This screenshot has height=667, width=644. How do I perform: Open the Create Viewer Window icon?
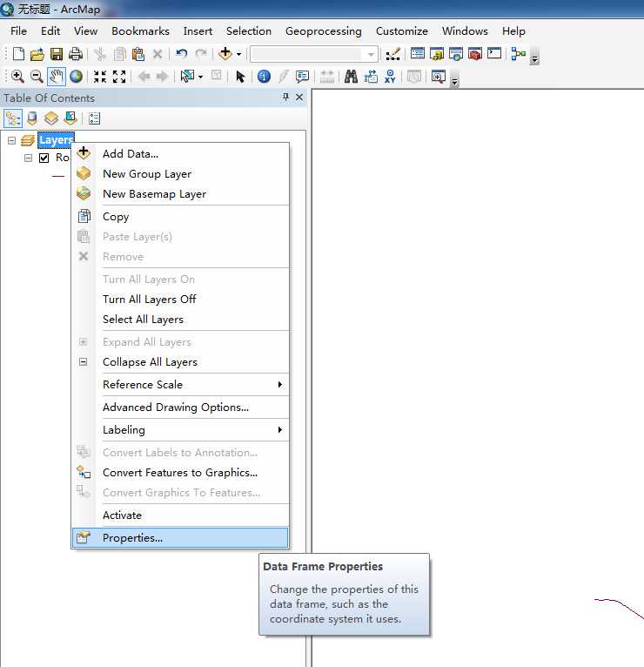pos(439,77)
